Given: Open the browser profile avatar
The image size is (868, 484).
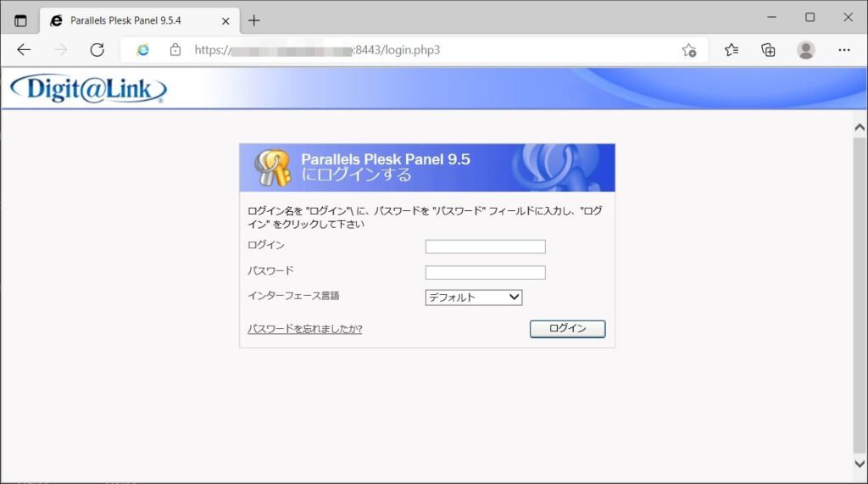Looking at the screenshot, I should 805,50.
